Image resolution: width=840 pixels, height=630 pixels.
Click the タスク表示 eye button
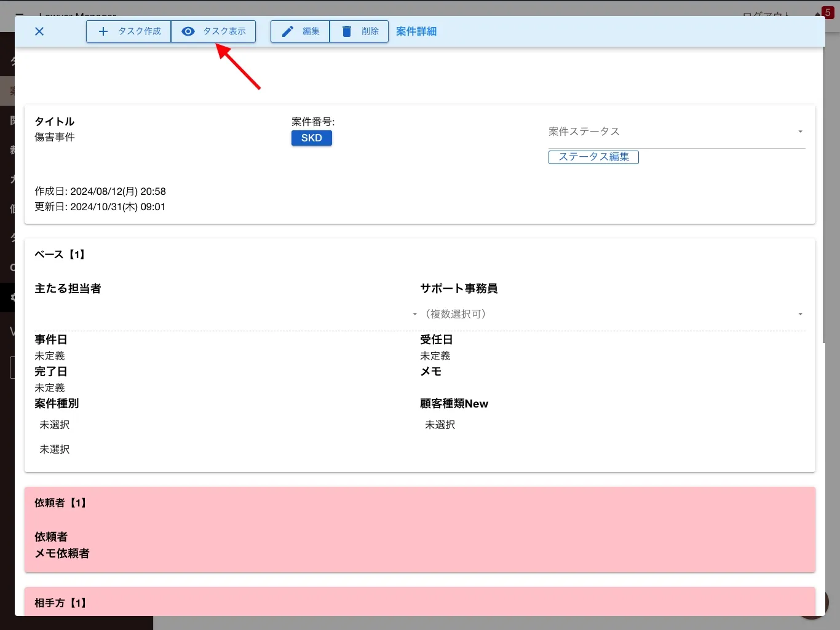[x=213, y=31]
